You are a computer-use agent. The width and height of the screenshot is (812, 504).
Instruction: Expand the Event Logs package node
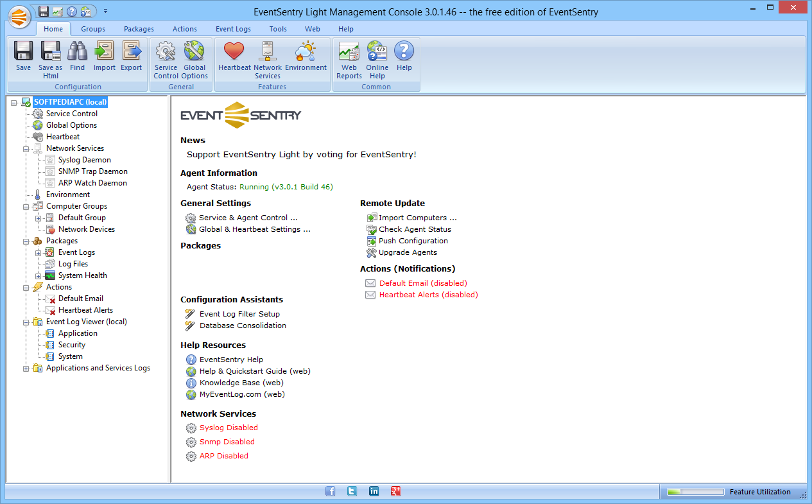(39, 253)
